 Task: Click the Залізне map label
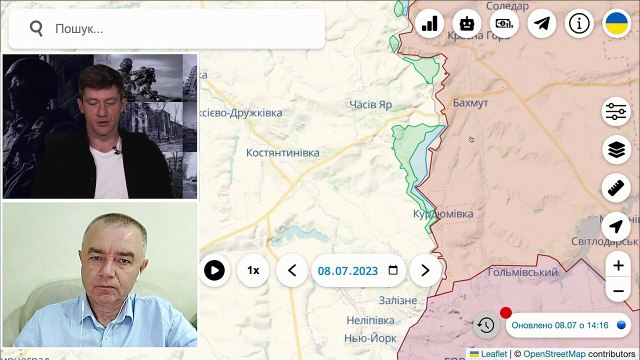point(398,300)
